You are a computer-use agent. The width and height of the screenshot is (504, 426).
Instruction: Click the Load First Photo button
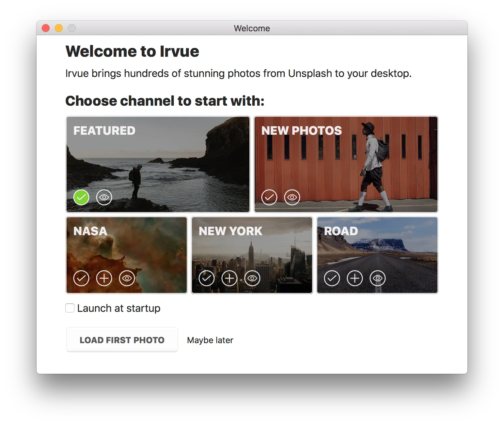(122, 340)
